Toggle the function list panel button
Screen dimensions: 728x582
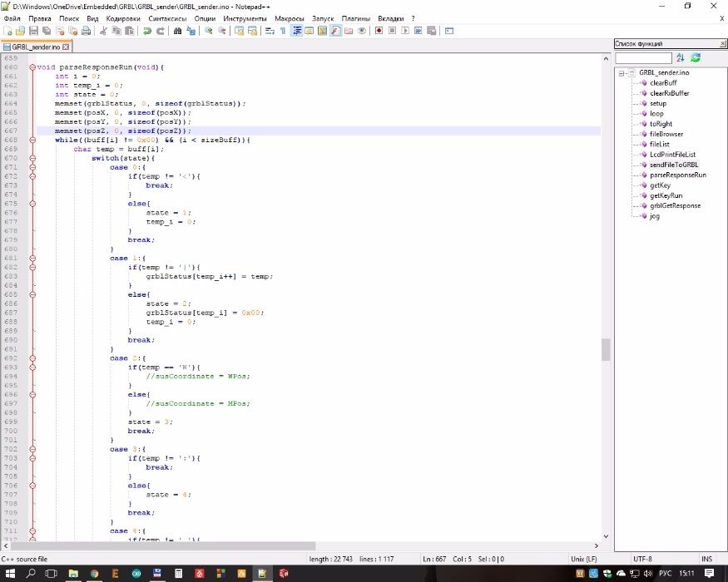335,31
